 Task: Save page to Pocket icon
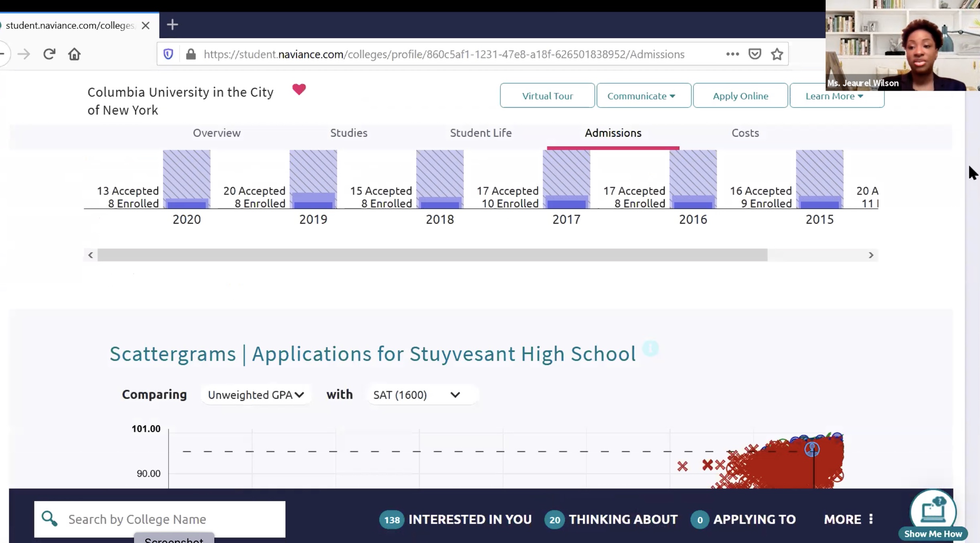(x=754, y=54)
